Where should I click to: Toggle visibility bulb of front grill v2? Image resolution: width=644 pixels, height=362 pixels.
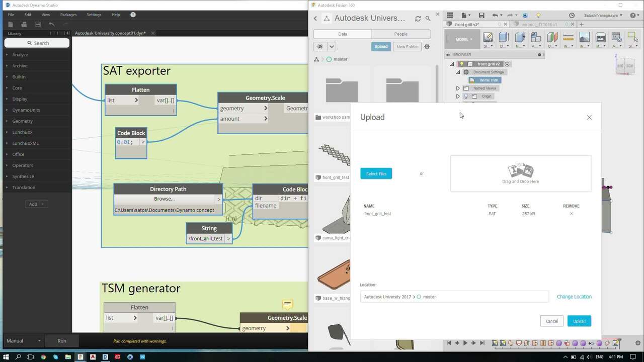[x=461, y=64]
